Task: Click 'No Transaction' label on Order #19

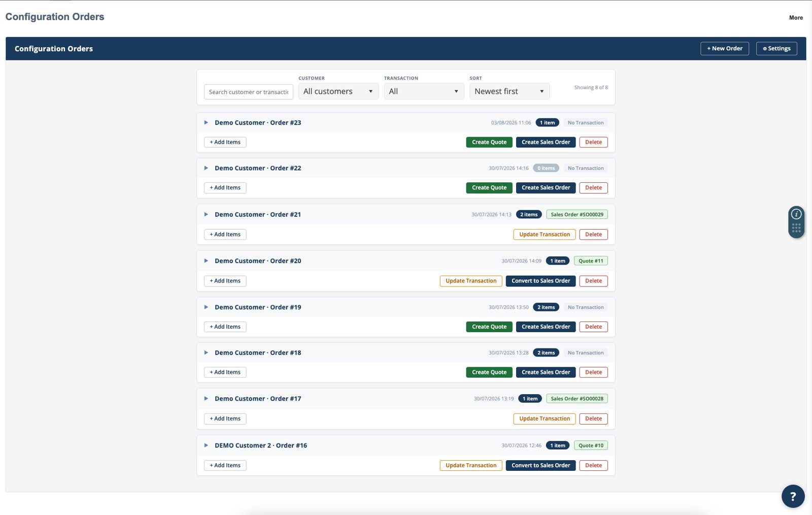Action: coord(586,307)
